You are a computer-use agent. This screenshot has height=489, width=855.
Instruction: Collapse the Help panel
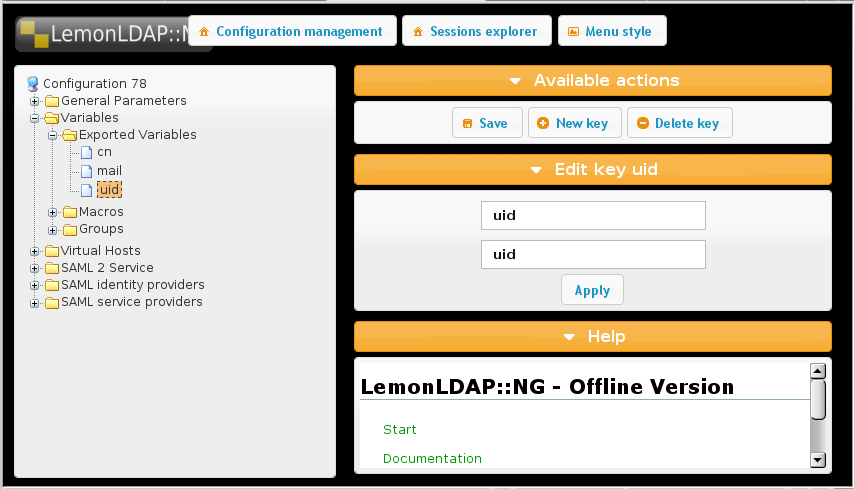coord(593,336)
